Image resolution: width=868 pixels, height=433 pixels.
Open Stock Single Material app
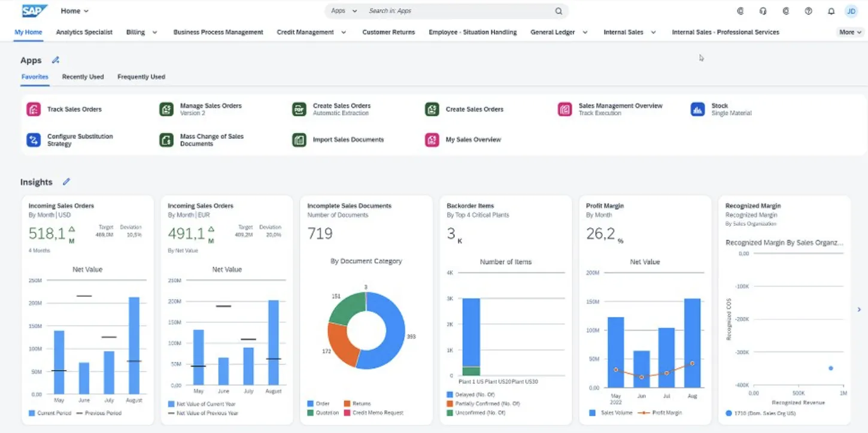tap(732, 108)
